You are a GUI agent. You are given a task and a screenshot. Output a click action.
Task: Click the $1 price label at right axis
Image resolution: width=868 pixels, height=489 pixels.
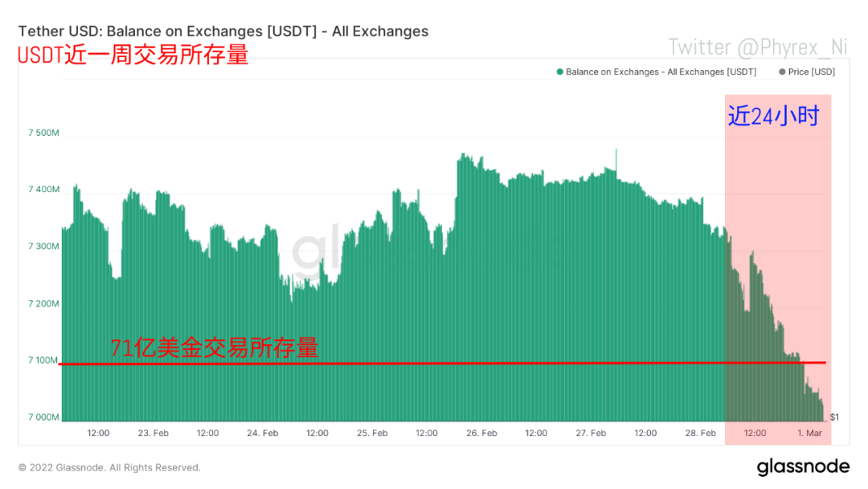(x=834, y=417)
